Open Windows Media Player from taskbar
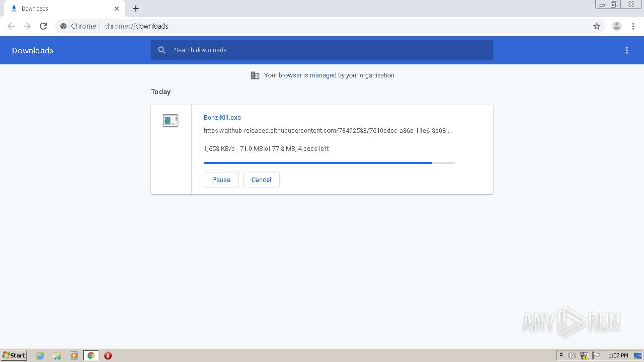The width and height of the screenshot is (644, 362). (x=74, y=355)
